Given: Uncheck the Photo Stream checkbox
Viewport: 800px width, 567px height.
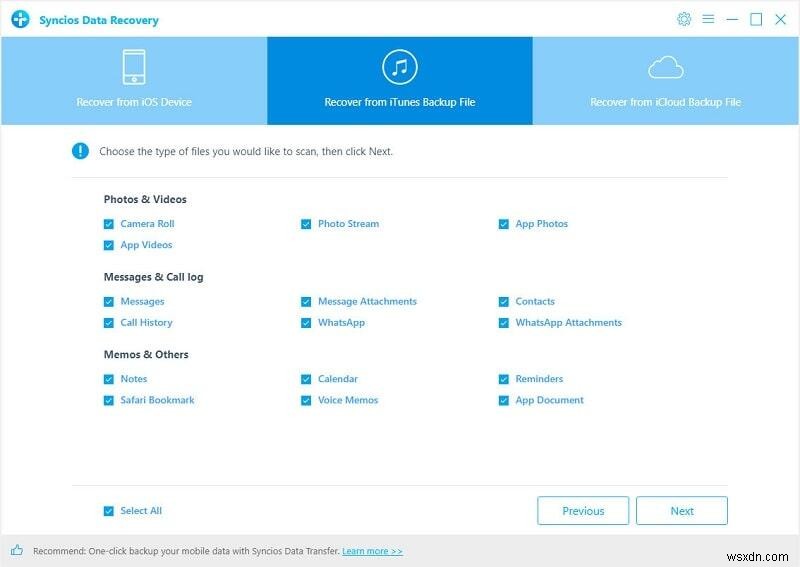Looking at the screenshot, I should 306,224.
